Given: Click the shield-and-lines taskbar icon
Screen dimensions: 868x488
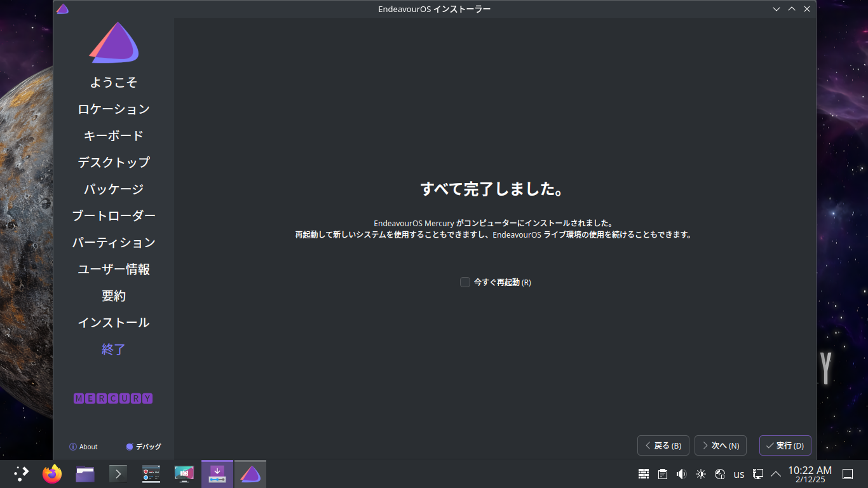Looking at the screenshot, I should (x=151, y=474).
